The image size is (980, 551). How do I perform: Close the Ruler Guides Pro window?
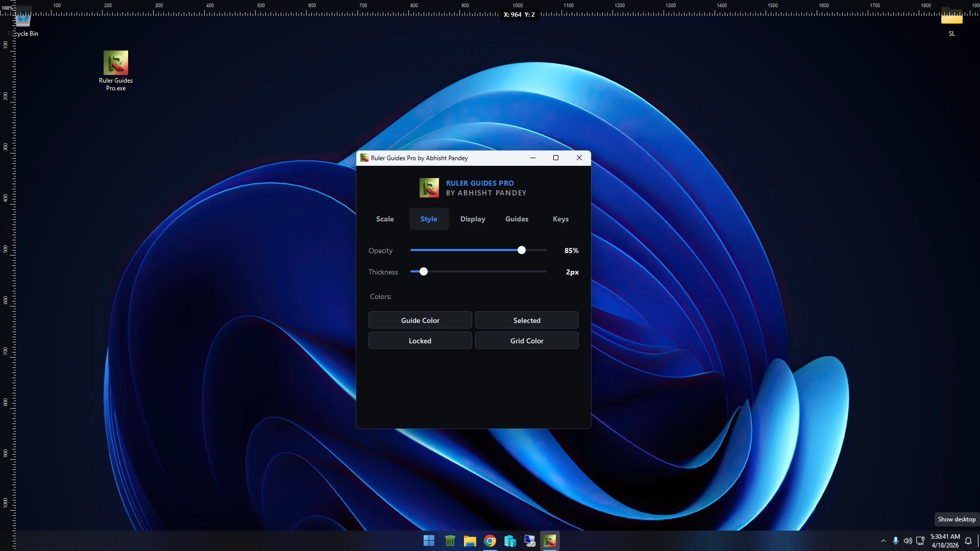click(579, 158)
